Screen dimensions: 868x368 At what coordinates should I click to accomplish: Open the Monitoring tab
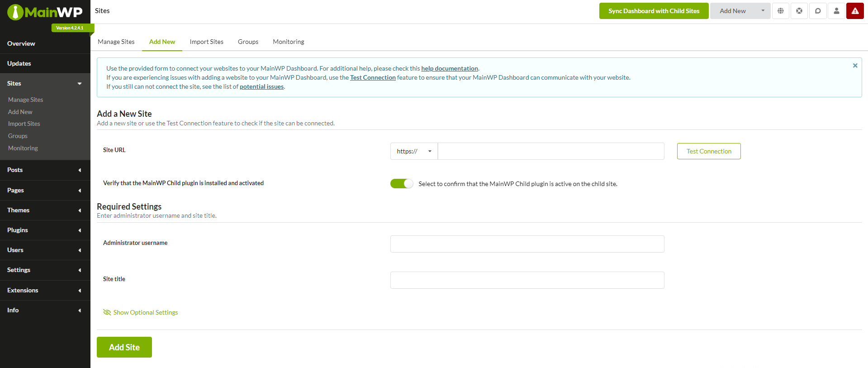point(289,42)
